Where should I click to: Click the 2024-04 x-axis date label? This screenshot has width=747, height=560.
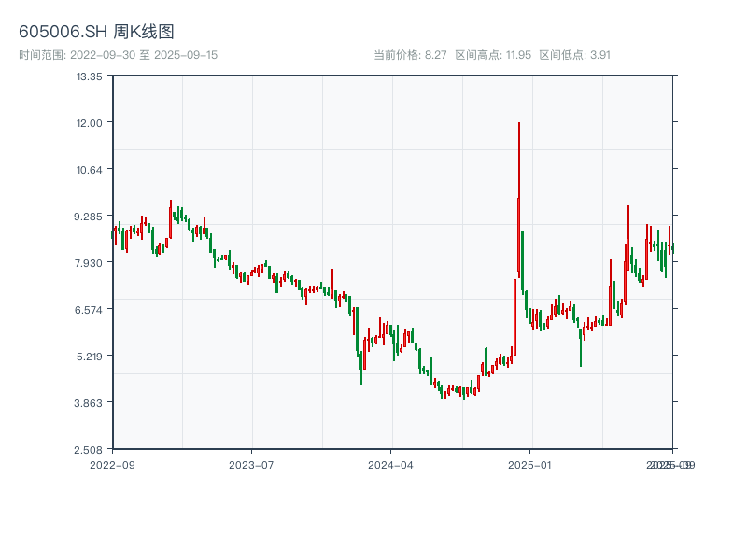pos(391,464)
